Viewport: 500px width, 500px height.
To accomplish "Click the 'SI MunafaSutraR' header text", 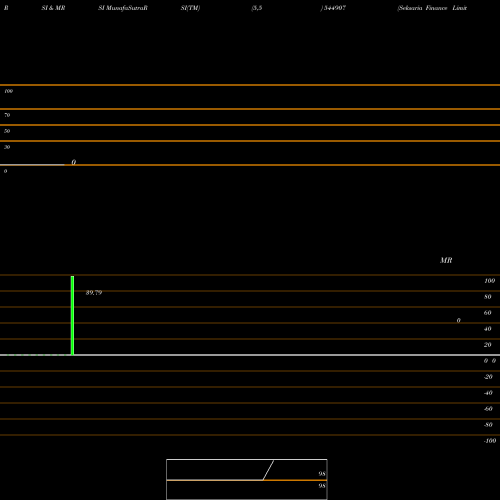I will pos(123,8).
